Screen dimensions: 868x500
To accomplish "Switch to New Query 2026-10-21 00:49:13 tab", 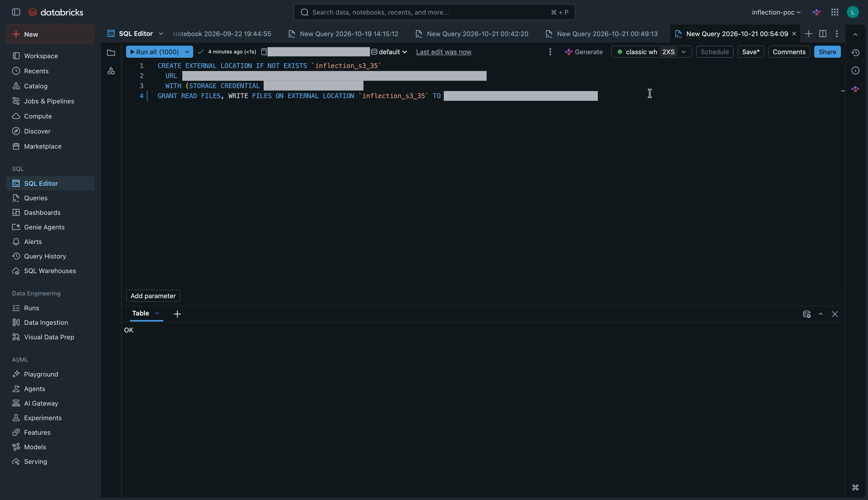I will pyautogui.click(x=601, y=34).
